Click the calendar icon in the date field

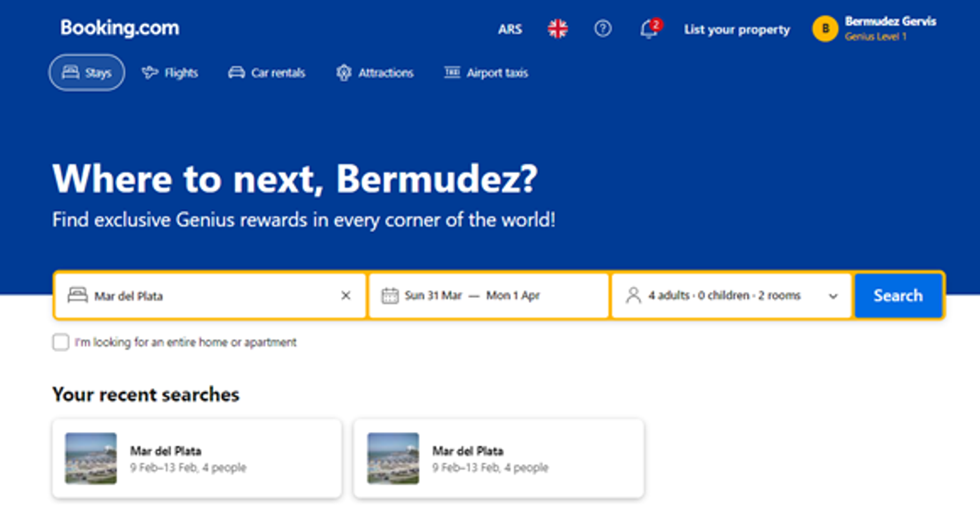point(390,295)
